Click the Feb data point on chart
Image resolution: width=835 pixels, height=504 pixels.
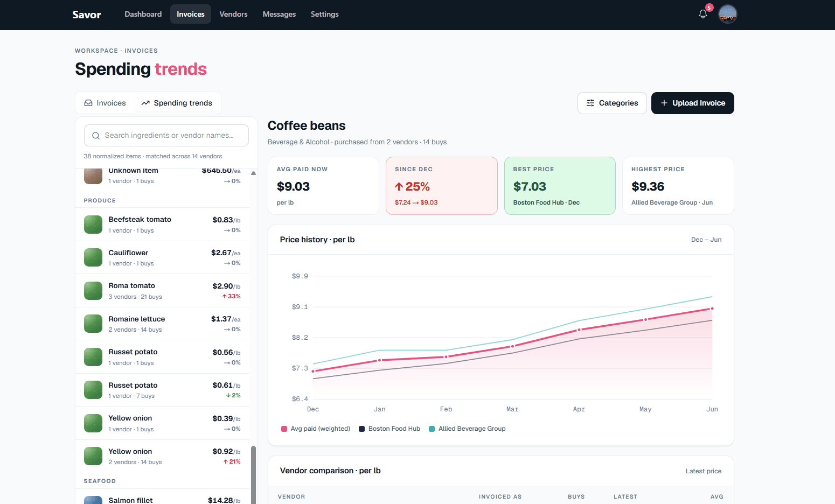pos(446,356)
